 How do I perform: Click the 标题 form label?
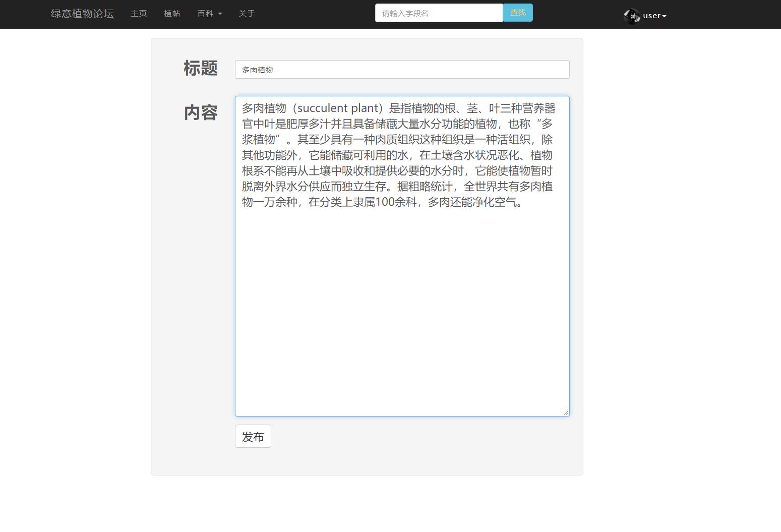tap(200, 69)
